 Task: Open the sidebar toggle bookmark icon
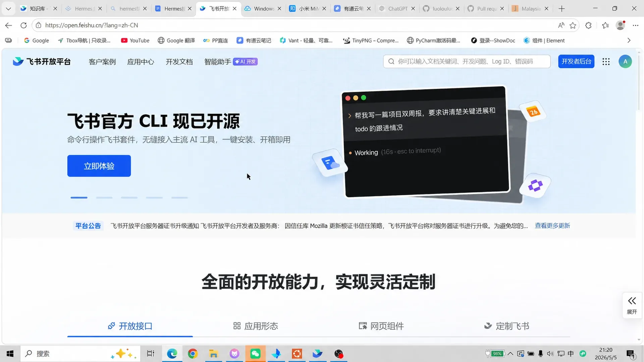[8, 41]
